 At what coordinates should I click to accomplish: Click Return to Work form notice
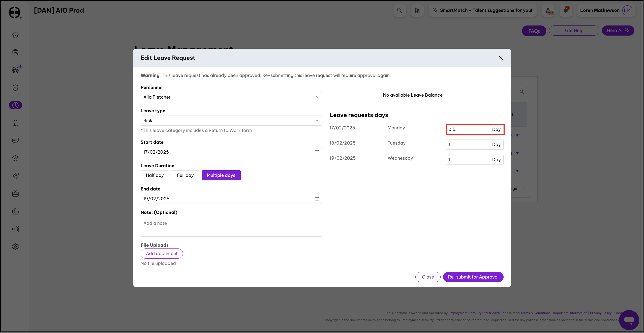[196, 130]
